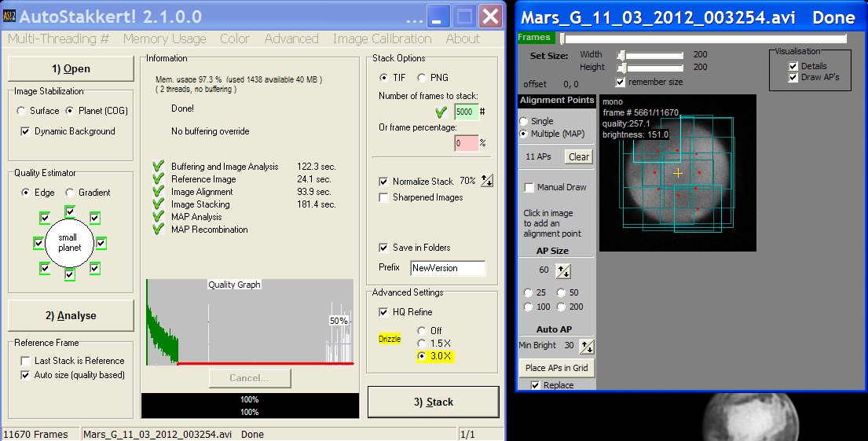This screenshot has width=868, height=441.
Task: Click the Frames slider handle
Action: [562, 39]
